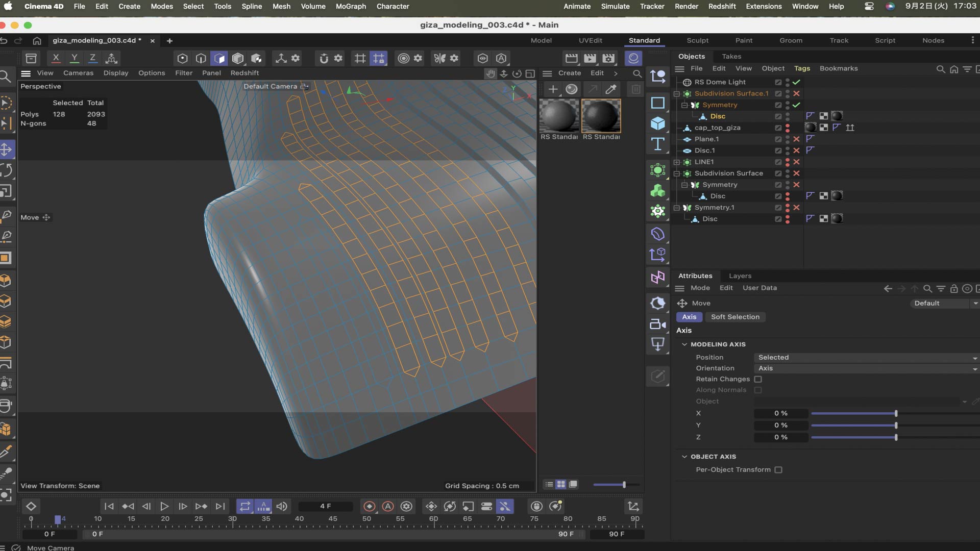Enable the Retain Changes checkbox

(758, 379)
